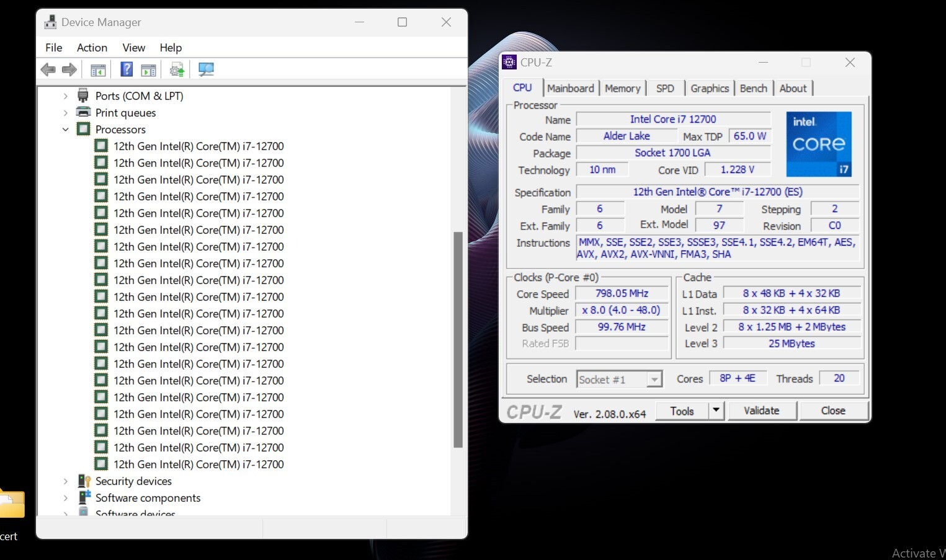Click the empty Rated FSB field
The width and height of the screenshot is (946, 560).
(622, 344)
